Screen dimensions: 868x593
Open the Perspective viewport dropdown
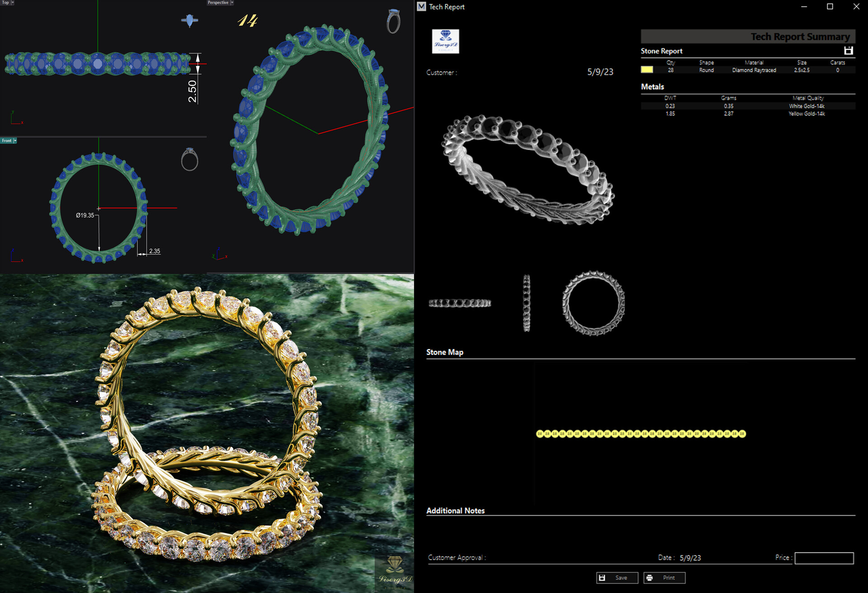click(231, 3)
